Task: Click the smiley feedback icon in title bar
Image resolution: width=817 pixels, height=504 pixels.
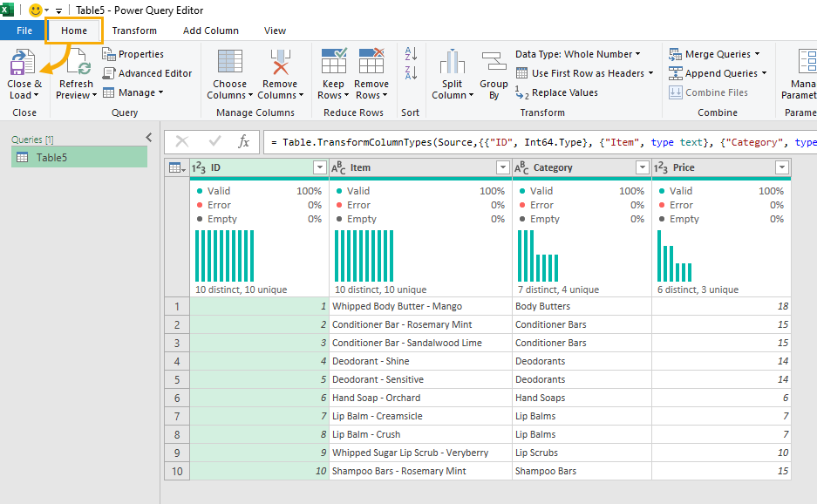Action: (x=35, y=10)
